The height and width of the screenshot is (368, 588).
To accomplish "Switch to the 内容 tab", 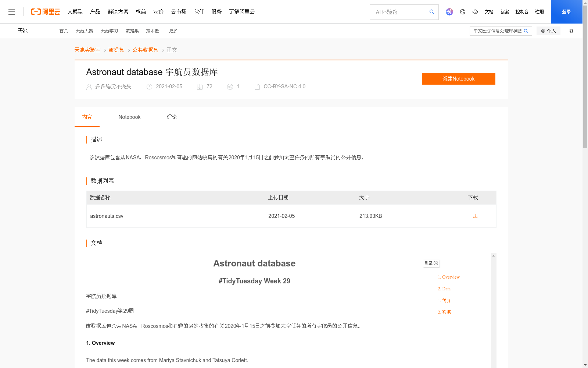I will [87, 117].
